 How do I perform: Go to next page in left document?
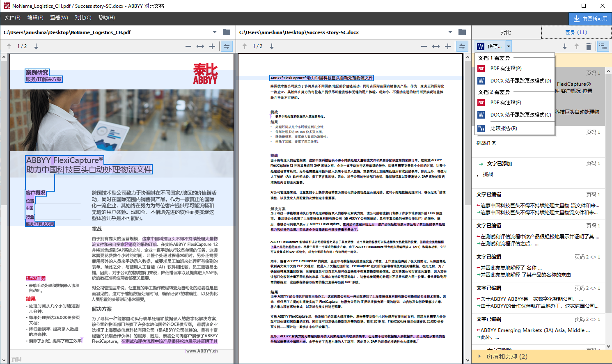click(36, 46)
